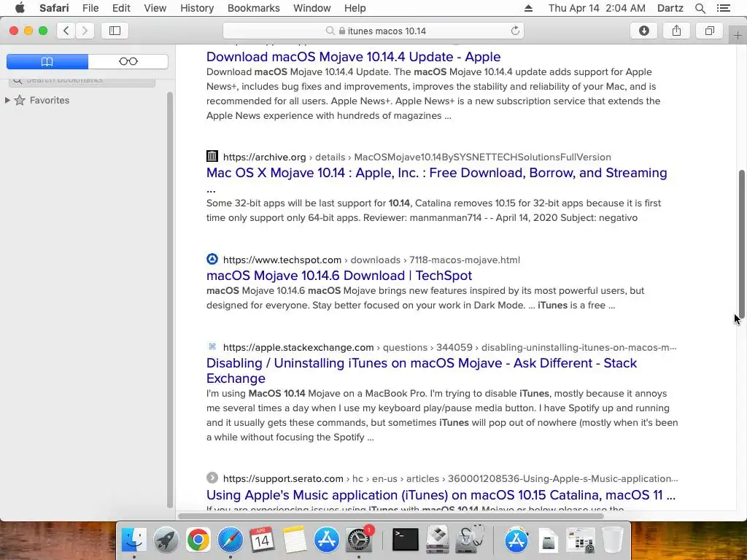Click the Serato support site favicon
This screenshot has width=747, height=560.
212,478
